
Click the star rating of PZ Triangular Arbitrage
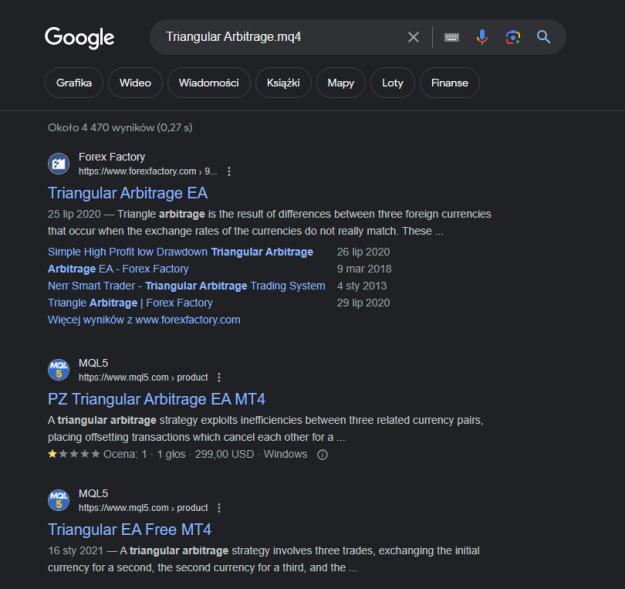[x=74, y=454]
